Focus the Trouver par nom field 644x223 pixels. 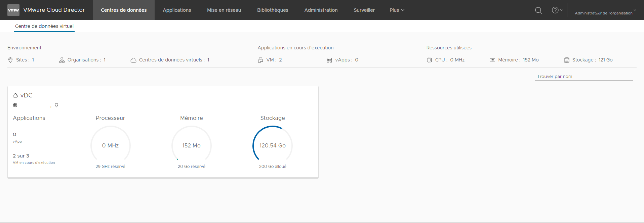pos(584,77)
